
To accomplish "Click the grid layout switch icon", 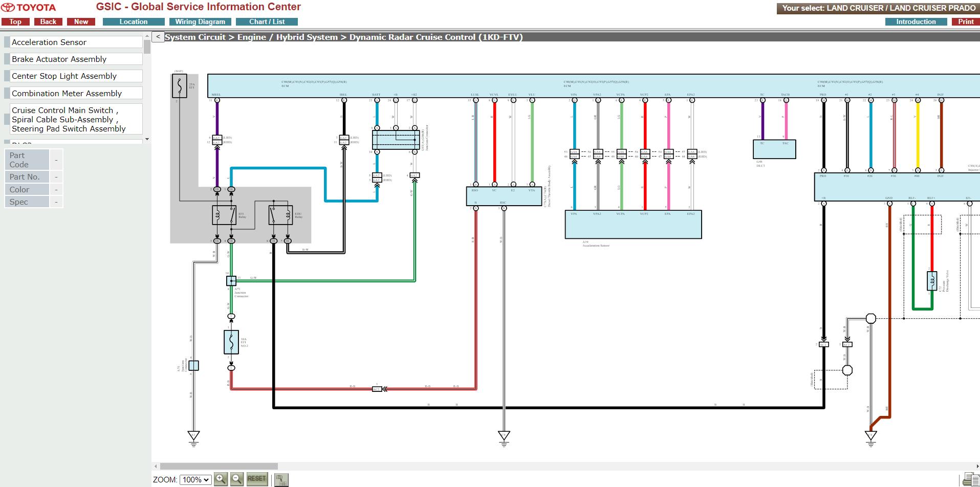I will tap(281, 480).
